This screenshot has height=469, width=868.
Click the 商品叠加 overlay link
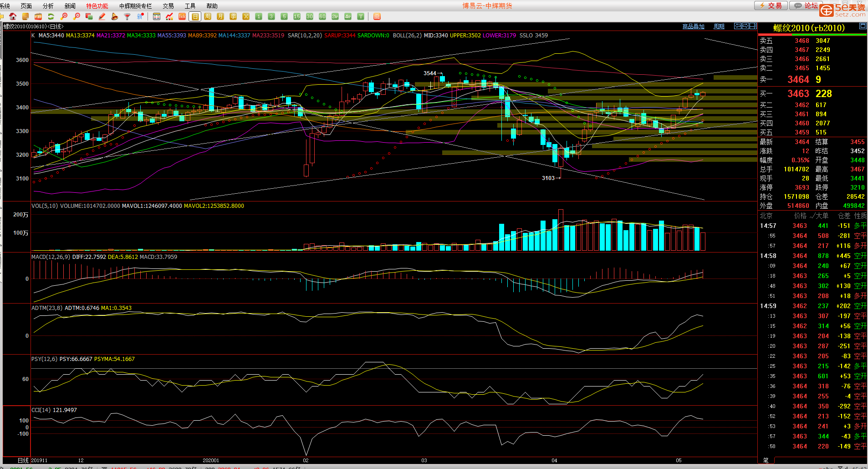pos(693,26)
